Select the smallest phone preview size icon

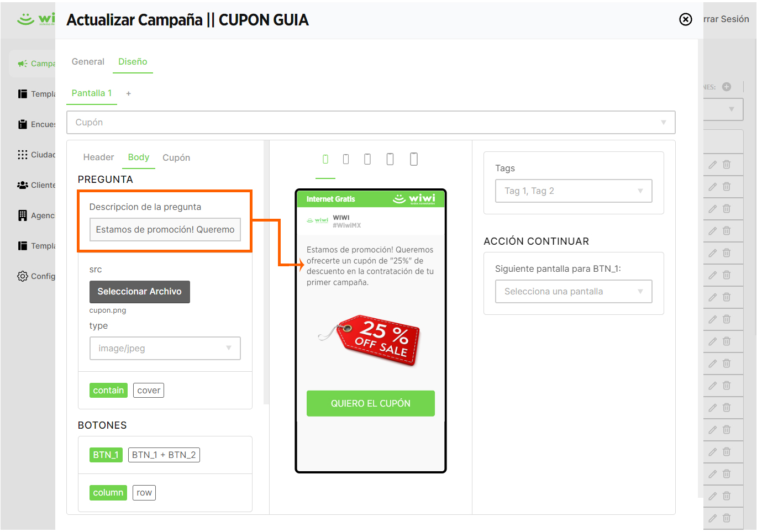[325, 159]
